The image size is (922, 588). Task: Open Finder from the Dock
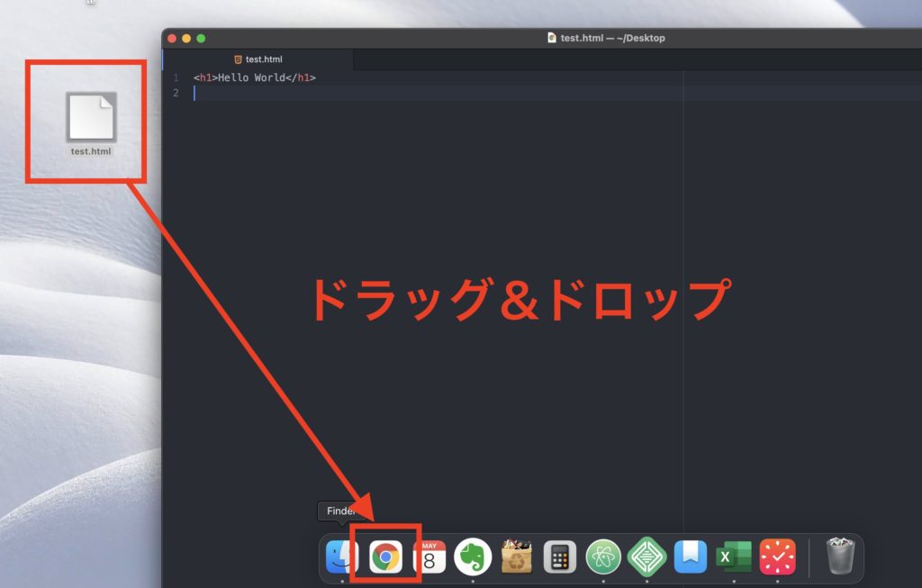click(x=341, y=556)
